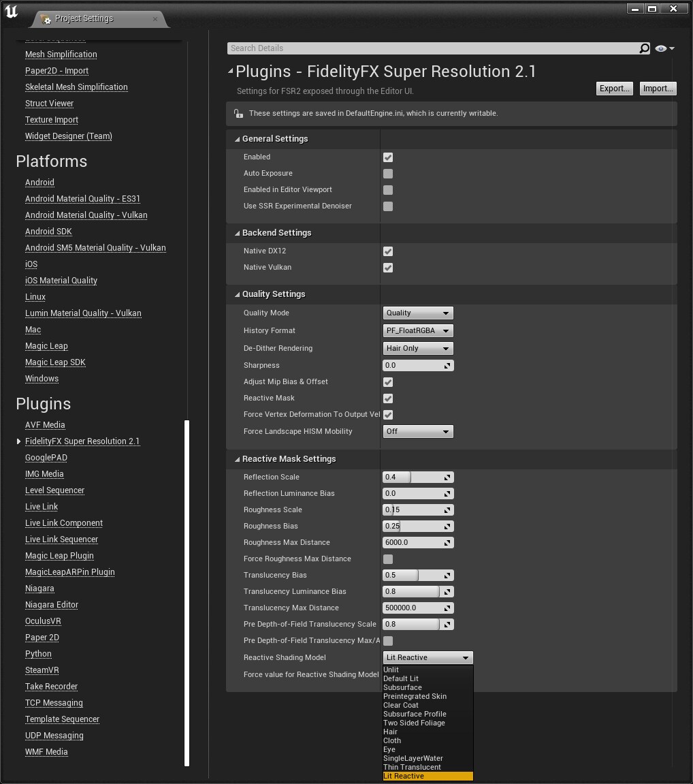
Task: Open the History Format dropdown
Action: (x=418, y=330)
